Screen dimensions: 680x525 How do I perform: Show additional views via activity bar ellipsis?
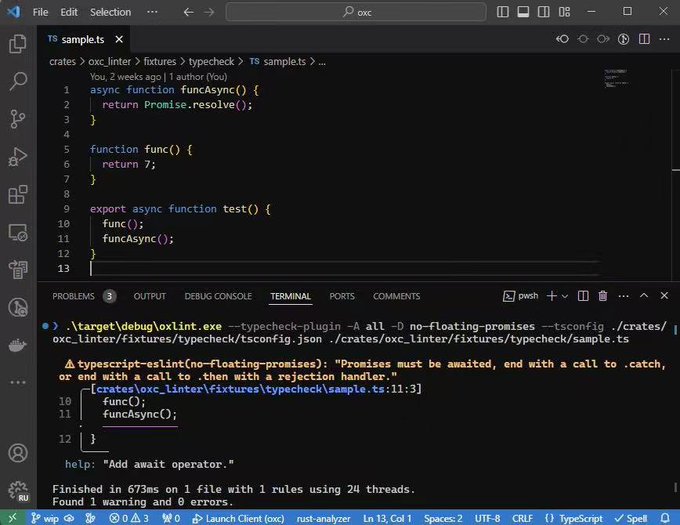point(18,382)
